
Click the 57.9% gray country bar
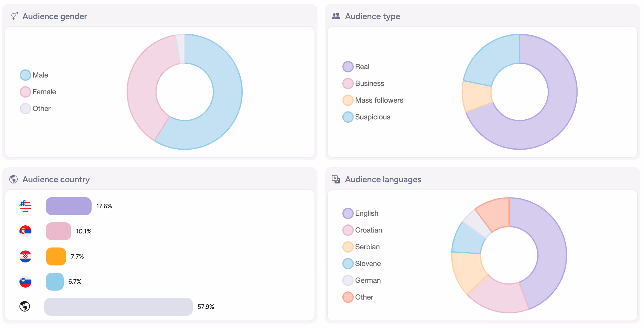click(x=118, y=307)
